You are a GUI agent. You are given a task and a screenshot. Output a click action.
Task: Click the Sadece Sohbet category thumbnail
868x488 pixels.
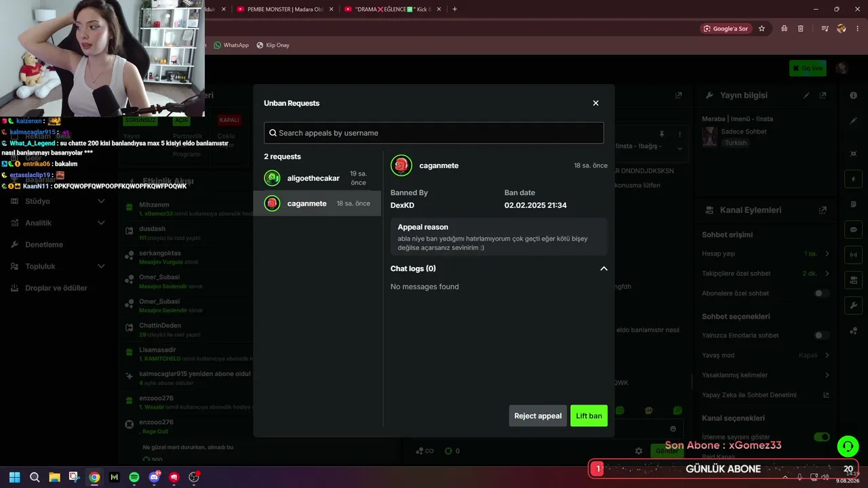point(709,137)
